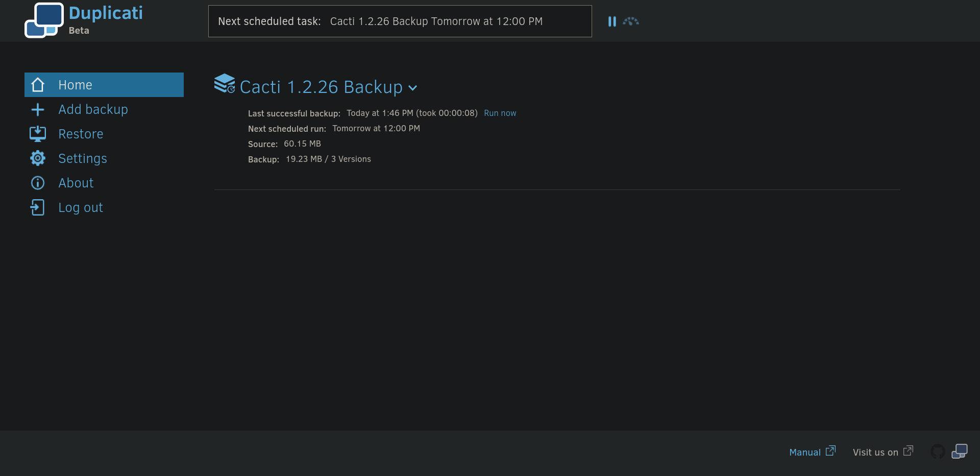Click the Duplicati logo icon
The height and width of the screenshot is (476, 980).
(44, 20)
